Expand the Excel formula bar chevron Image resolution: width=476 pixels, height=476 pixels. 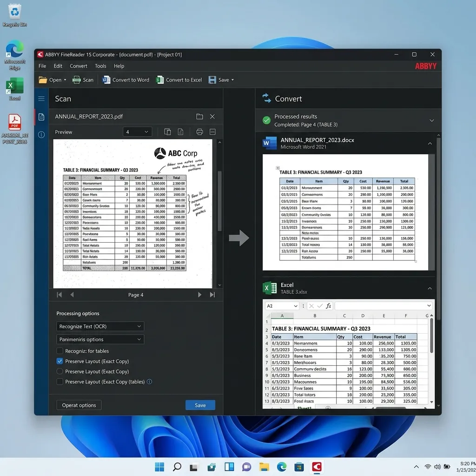tap(429, 306)
